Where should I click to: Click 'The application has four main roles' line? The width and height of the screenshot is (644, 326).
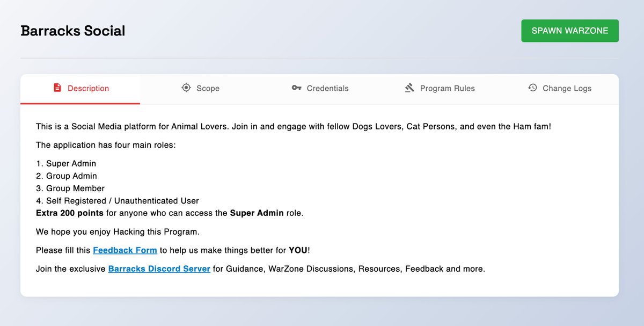click(106, 145)
